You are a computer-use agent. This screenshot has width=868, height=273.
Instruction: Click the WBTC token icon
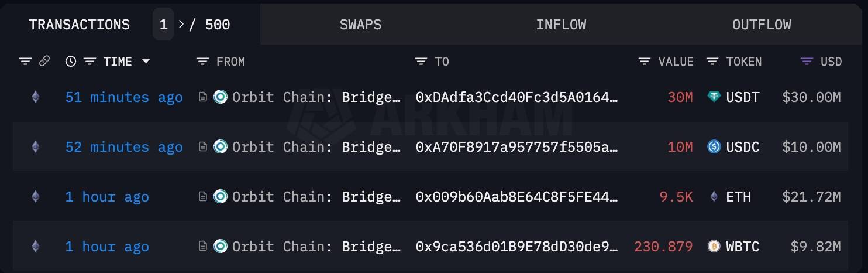714,247
